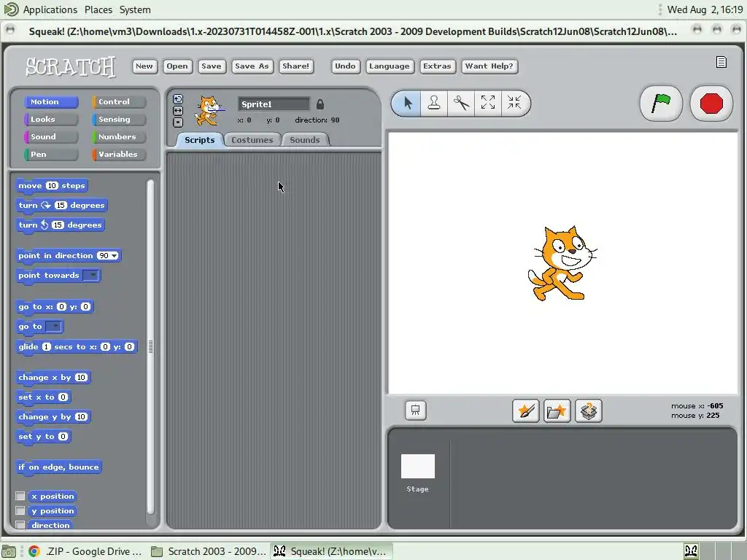Screen dimensions: 747x560
Task: Toggle y position checkbox
Action: click(20, 510)
